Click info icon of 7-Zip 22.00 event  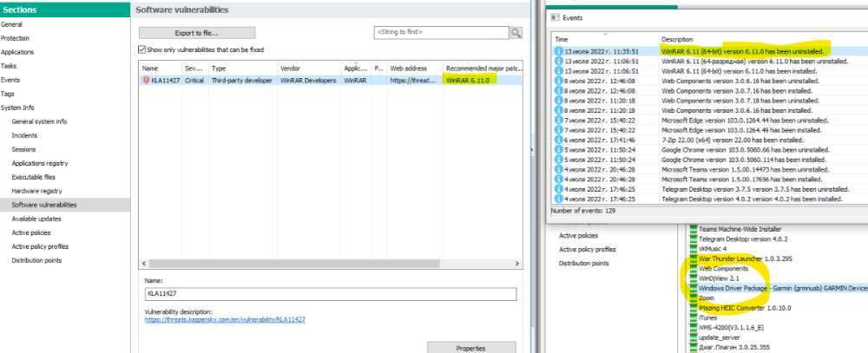pyautogui.click(x=559, y=140)
